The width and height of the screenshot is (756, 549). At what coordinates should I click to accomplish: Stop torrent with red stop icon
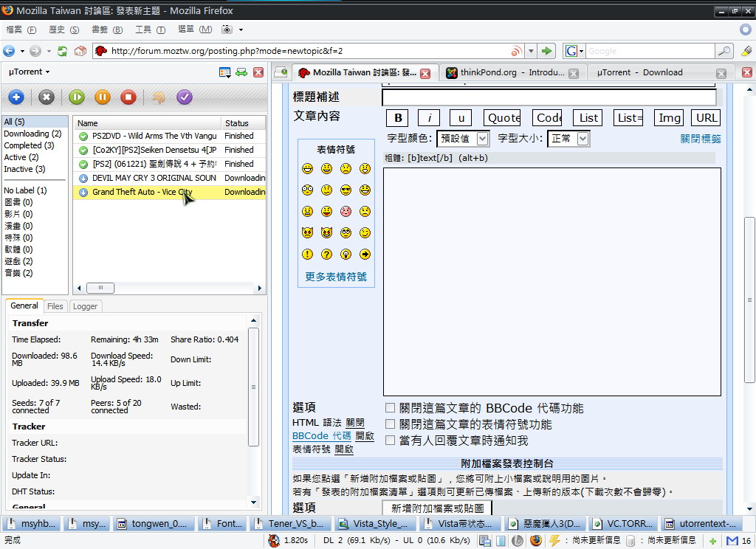(128, 97)
